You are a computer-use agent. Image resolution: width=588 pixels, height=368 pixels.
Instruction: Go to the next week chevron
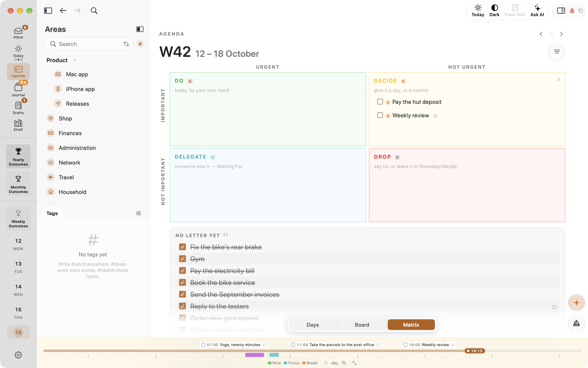tap(561, 34)
